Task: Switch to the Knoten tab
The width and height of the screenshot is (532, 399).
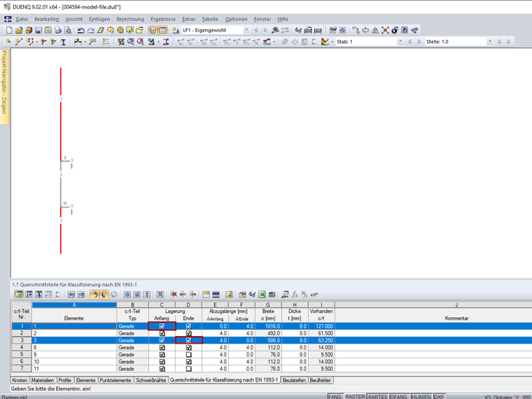Action: 20,380
